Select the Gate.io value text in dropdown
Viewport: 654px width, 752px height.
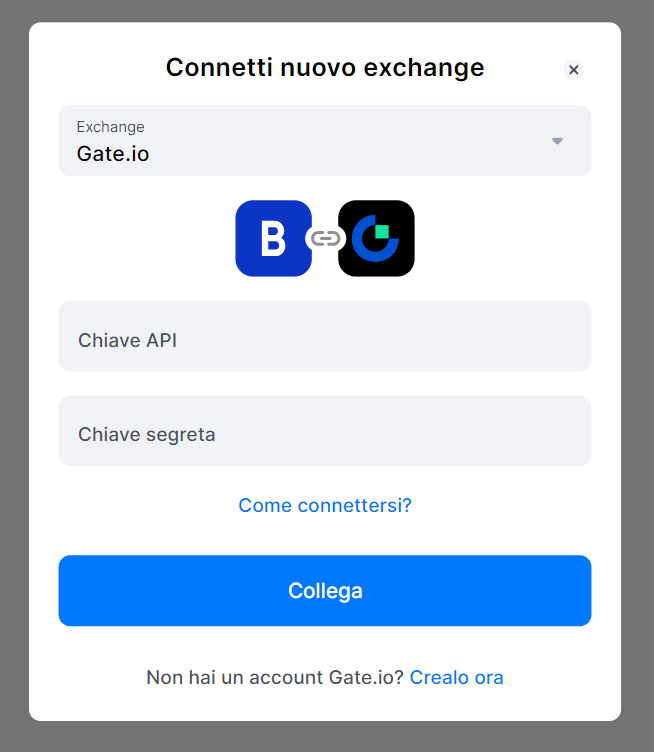(x=113, y=154)
